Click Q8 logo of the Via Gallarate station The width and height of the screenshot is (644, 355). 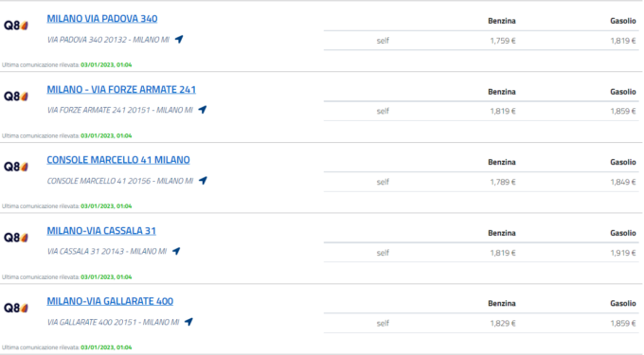15,308
